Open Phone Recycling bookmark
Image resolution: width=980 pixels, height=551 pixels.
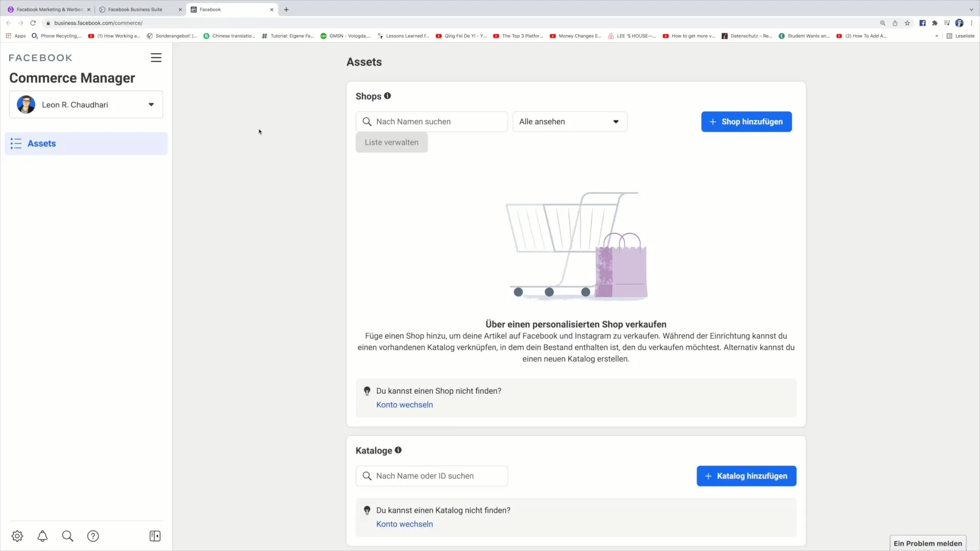tap(57, 36)
